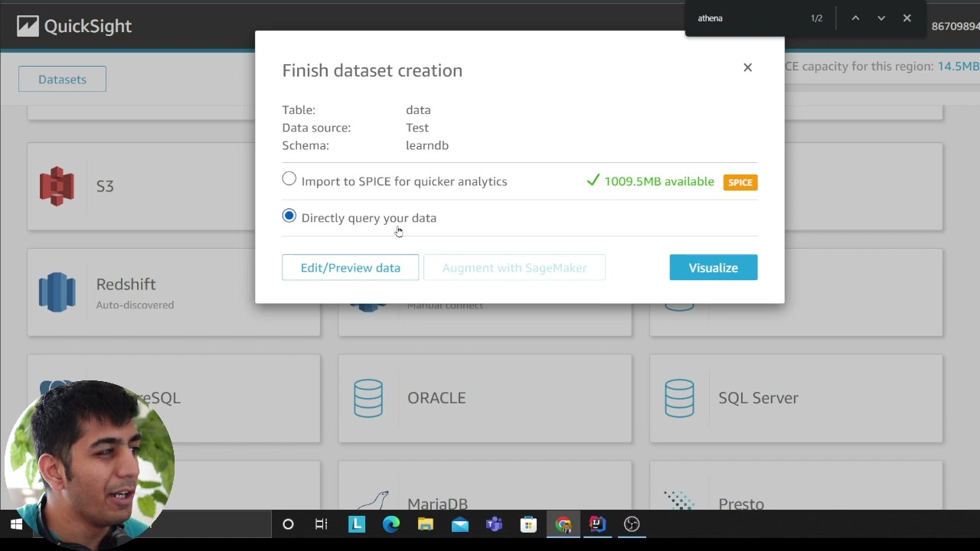980x551 pixels.
Task: Click the S3 data source label
Action: coord(105,186)
